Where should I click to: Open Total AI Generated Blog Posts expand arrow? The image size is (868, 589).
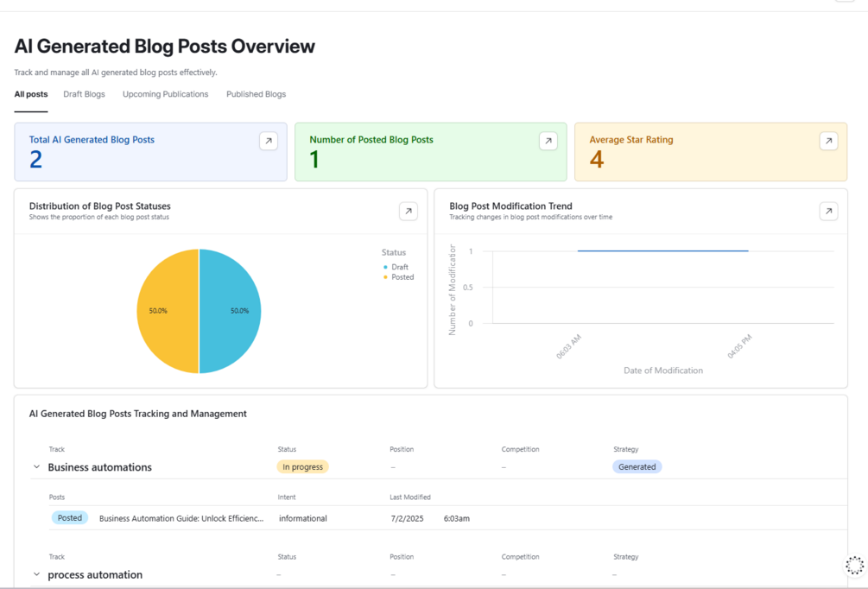coord(269,141)
